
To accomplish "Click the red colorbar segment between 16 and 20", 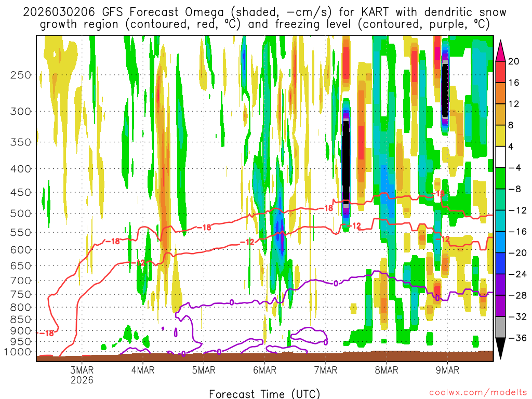I will click(x=500, y=72).
